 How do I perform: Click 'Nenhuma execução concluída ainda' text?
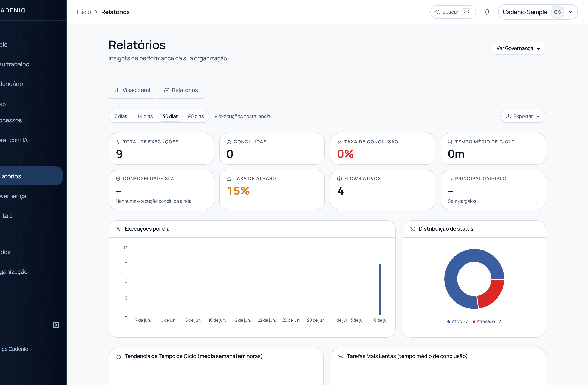pos(153,201)
